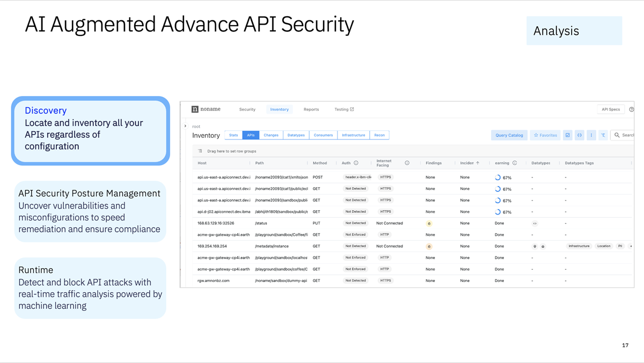Click the Findings column header
Screen dimensions: 644x363
(434, 163)
